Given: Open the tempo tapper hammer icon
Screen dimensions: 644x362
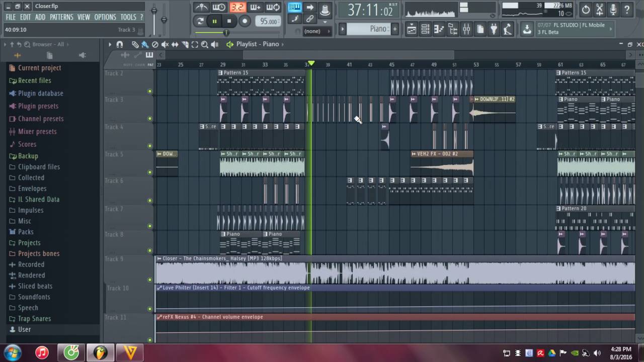Looking at the screenshot, I should point(507,29).
